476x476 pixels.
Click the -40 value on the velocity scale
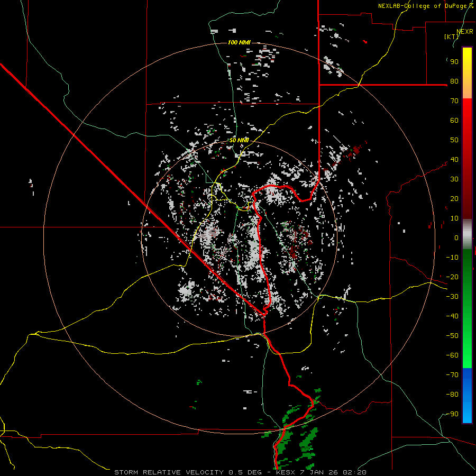pos(452,316)
